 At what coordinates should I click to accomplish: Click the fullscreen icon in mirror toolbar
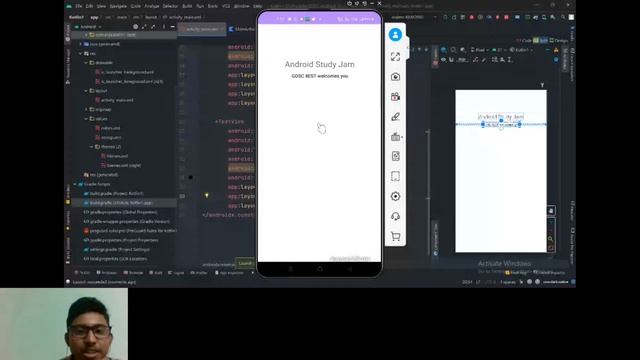395,57
